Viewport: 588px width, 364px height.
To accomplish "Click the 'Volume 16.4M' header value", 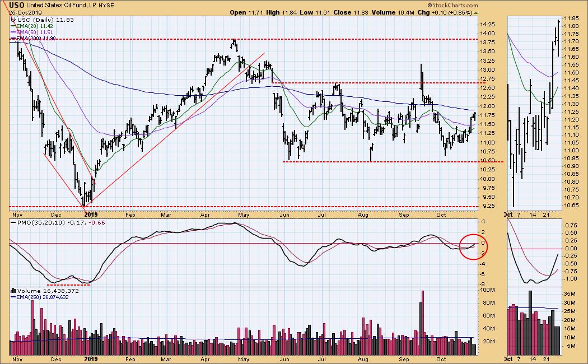I will (x=393, y=12).
